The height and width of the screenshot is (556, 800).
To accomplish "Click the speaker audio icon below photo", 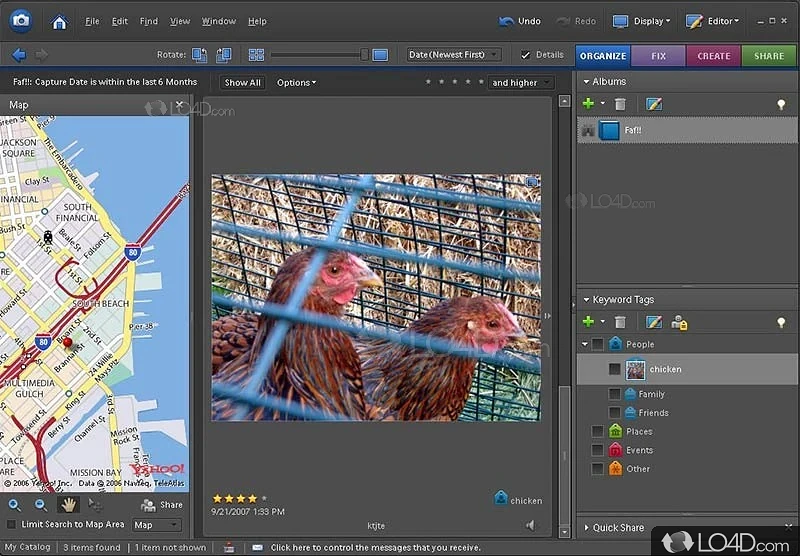I will click(530, 525).
